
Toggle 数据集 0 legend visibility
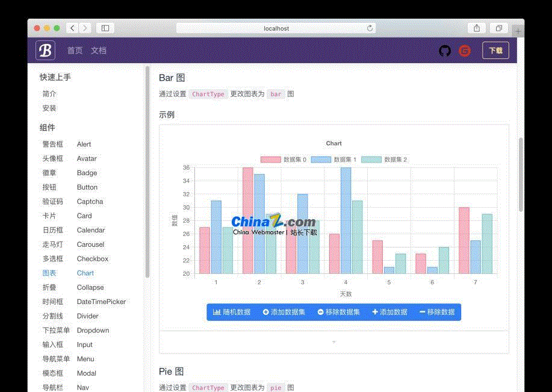point(284,160)
